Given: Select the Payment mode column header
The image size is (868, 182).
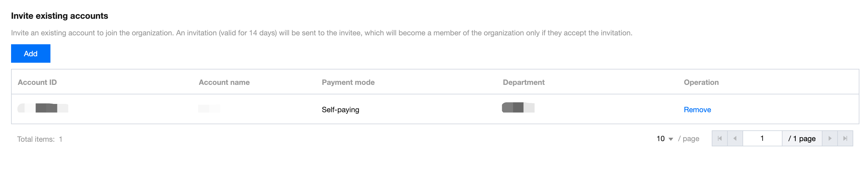Looking at the screenshot, I should (348, 82).
